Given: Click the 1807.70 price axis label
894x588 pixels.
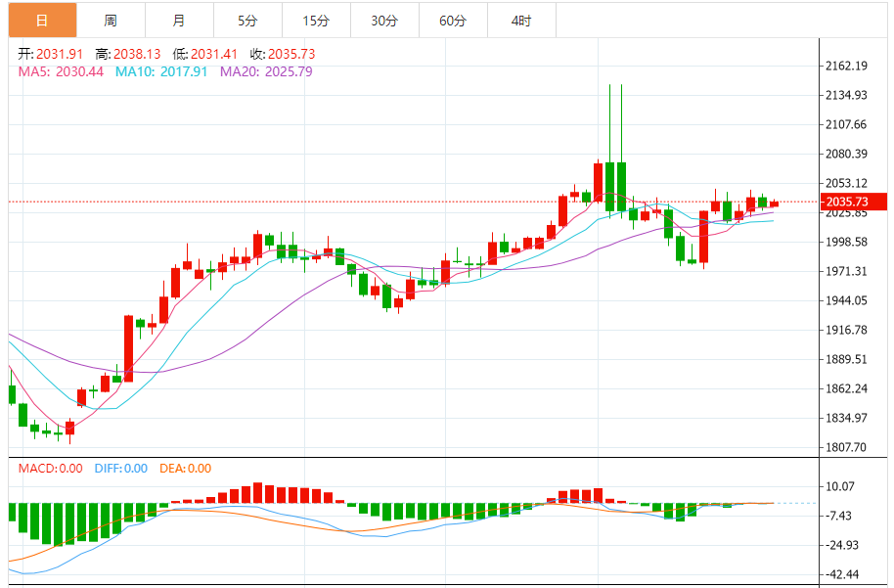Looking at the screenshot, I should pos(846,448).
